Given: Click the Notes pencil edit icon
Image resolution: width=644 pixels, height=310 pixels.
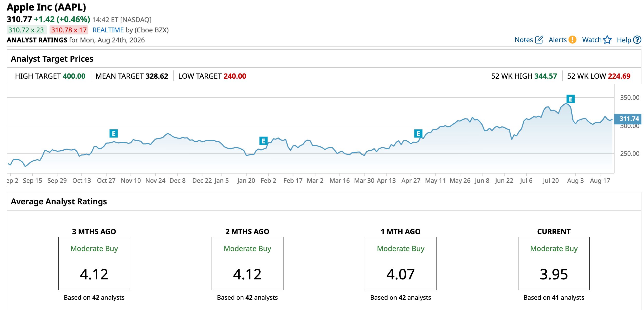Looking at the screenshot, I should (539, 40).
